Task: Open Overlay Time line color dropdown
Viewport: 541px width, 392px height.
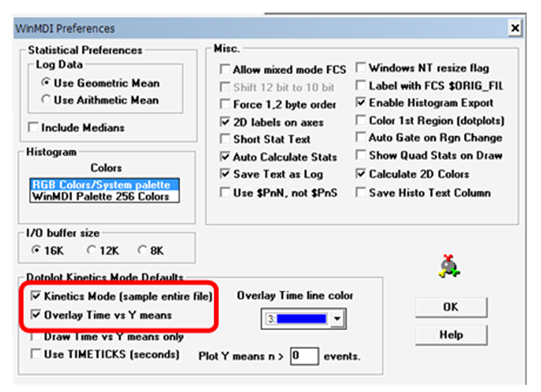Action: pyautogui.click(x=337, y=318)
